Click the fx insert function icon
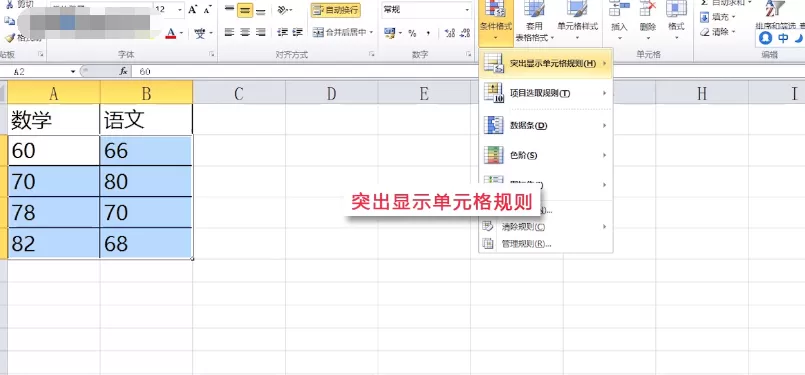 (x=123, y=71)
